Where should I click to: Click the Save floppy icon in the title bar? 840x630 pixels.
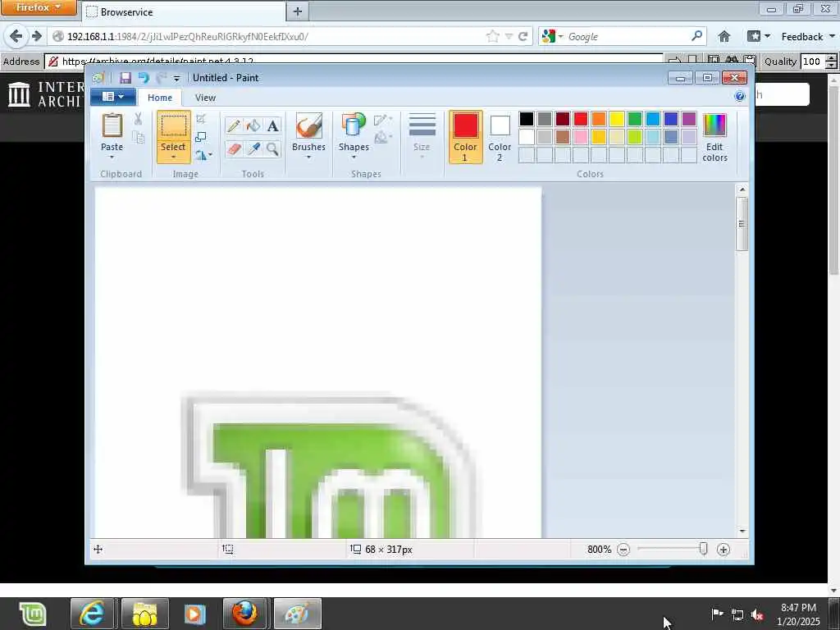(126, 78)
